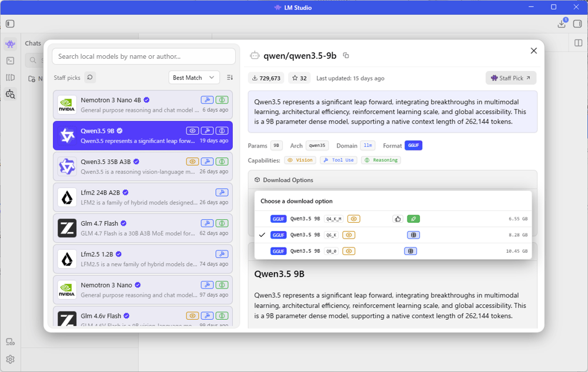Click the sort order icon beside Best Match
588x372 pixels.
click(x=230, y=78)
